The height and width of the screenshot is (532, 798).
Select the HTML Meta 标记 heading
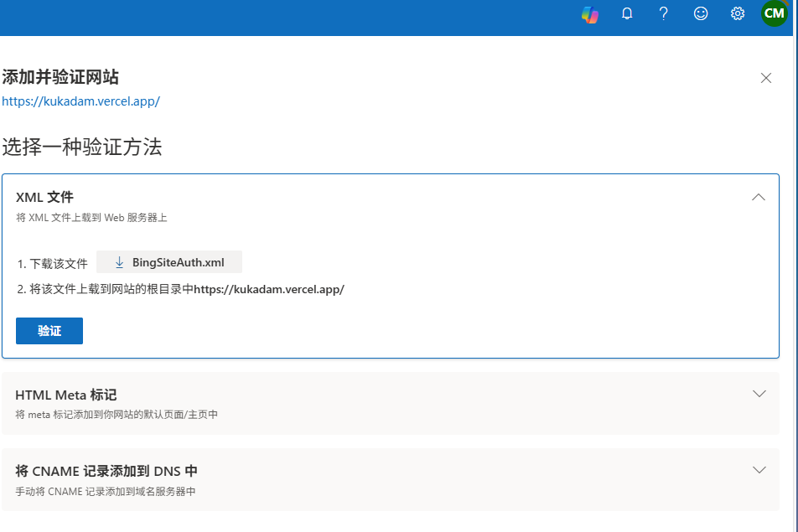coord(65,395)
